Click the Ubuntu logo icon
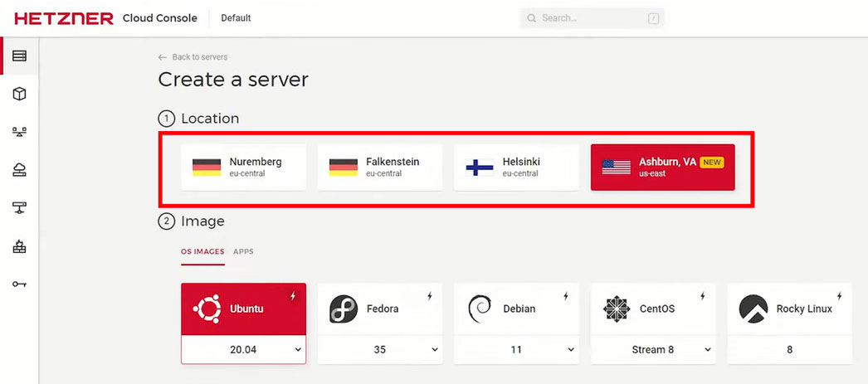This screenshot has height=384, width=868. 207,309
